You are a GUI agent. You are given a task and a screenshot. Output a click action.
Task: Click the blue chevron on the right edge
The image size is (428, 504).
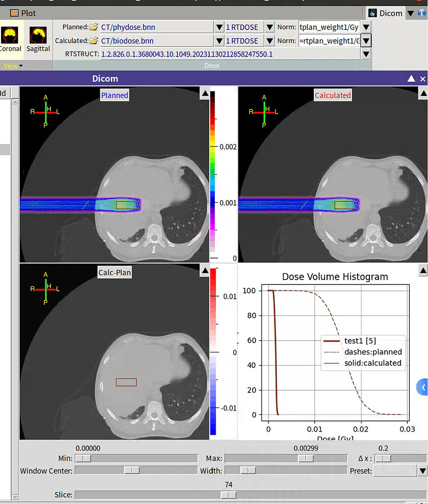tap(422, 387)
